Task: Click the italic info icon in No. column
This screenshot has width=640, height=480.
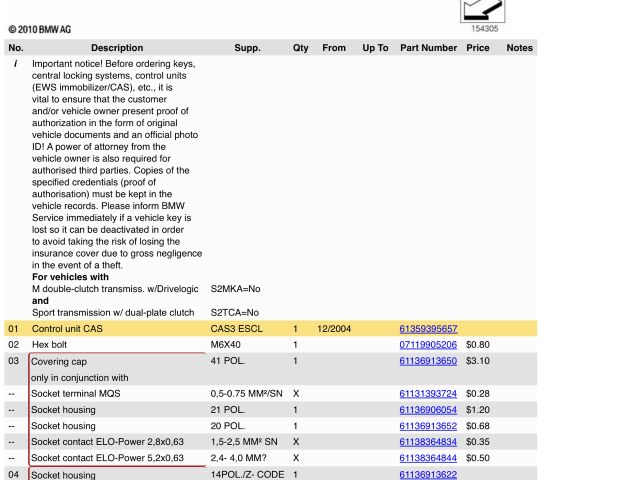Action: coord(15,63)
